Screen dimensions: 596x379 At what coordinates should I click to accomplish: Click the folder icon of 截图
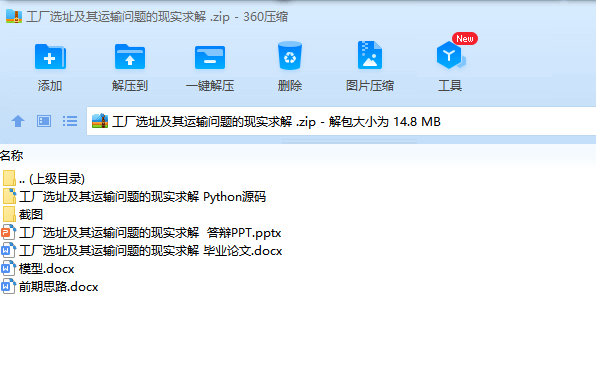(x=9, y=214)
